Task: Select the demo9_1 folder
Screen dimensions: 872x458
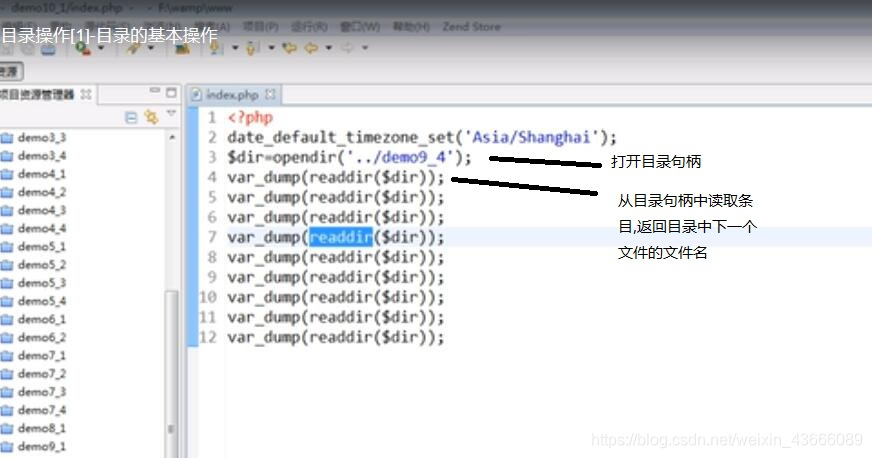Action: click(34, 446)
